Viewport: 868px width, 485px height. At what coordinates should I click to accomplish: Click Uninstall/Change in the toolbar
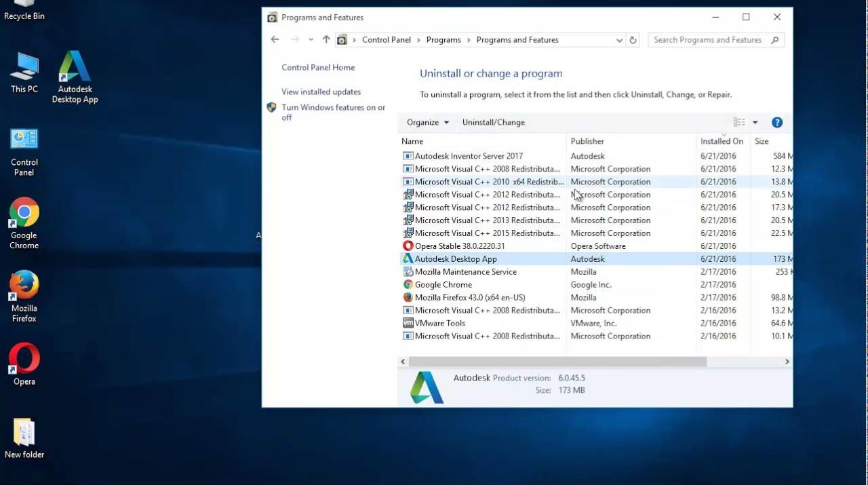493,123
